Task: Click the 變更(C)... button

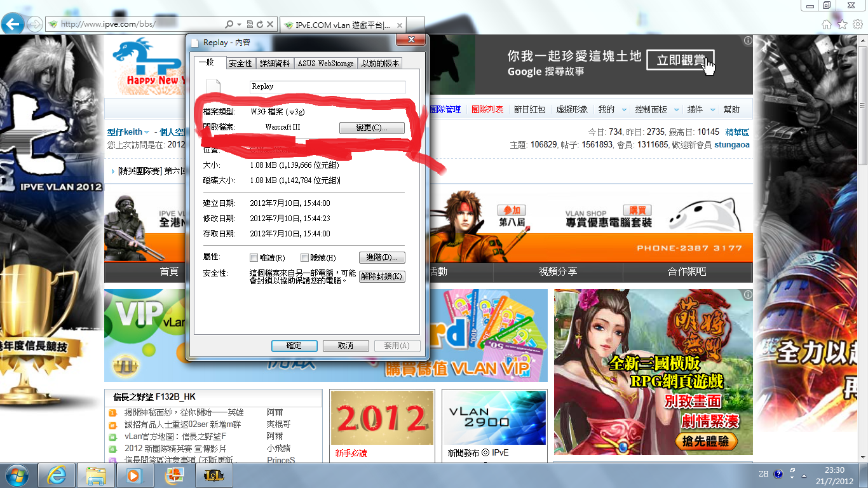Action: pyautogui.click(x=372, y=128)
